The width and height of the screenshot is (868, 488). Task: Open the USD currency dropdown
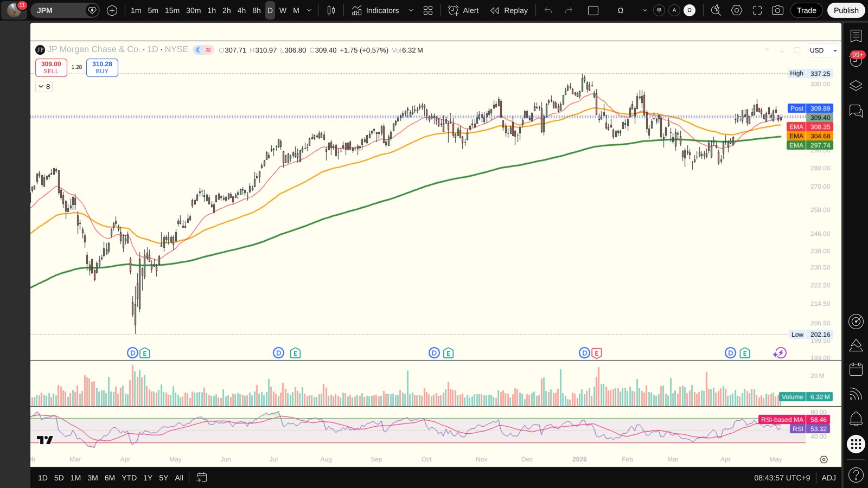[823, 50]
